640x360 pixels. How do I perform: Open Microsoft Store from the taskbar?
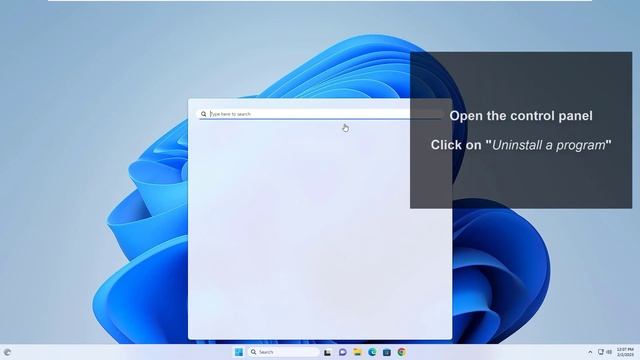click(x=387, y=352)
